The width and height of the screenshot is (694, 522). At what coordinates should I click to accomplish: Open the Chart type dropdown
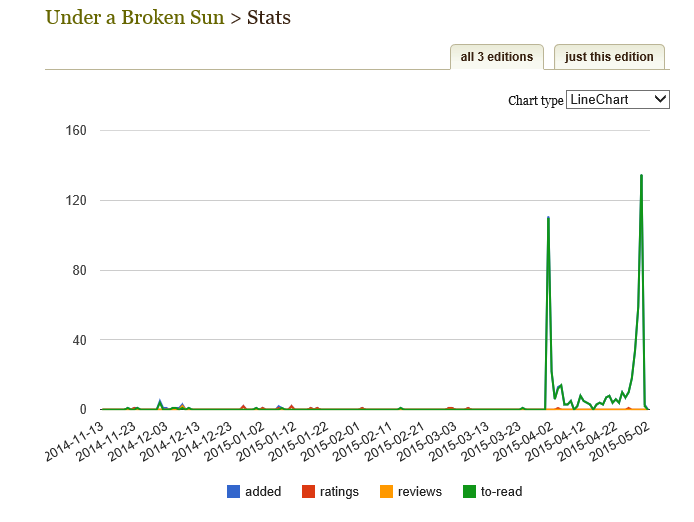click(x=617, y=99)
